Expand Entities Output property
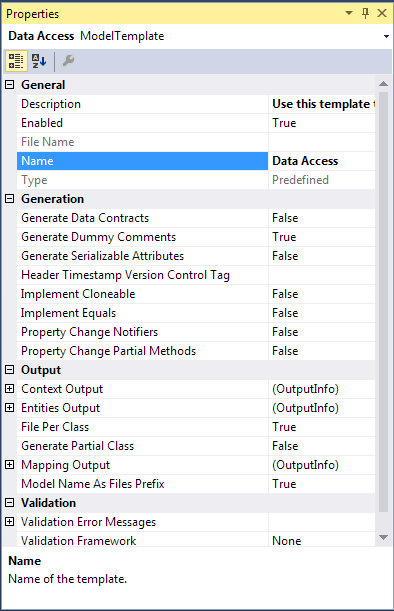The image size is (394, 611). coord(10,408)
